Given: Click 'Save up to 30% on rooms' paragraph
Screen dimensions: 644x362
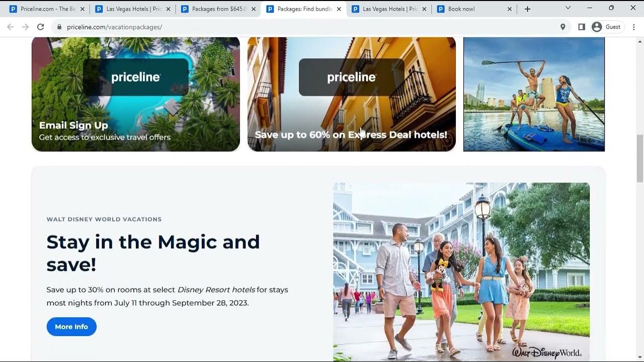Looking at the screenshot, I should 167,296.
